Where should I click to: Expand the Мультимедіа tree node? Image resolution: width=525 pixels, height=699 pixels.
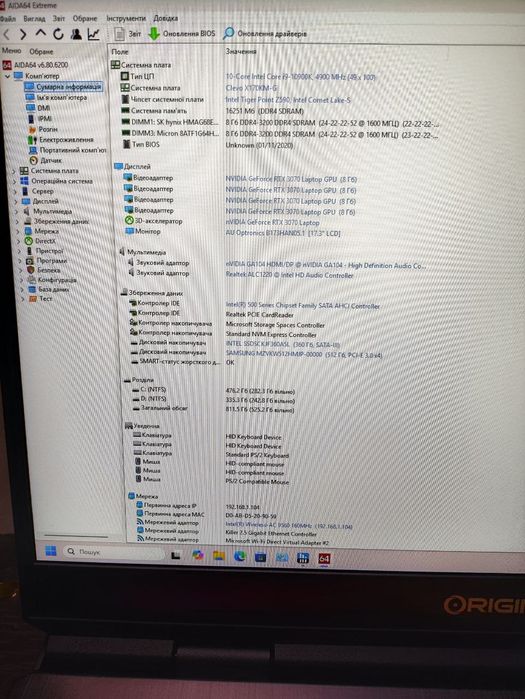pos(17,212)
